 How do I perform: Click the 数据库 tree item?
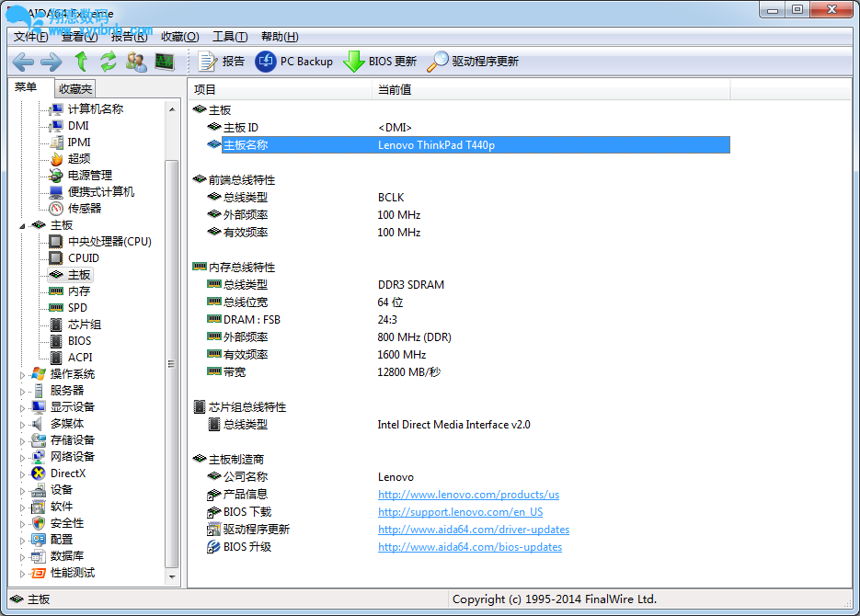[67, 555]
